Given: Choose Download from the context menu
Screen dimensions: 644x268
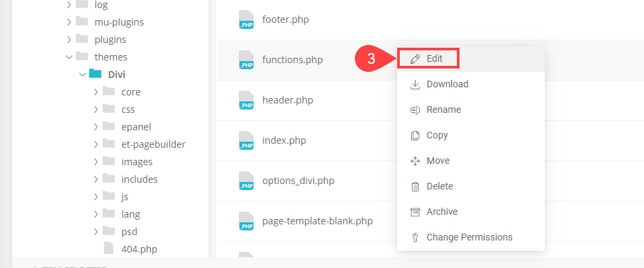Looking at the screenshot, I should pos(471,84).
